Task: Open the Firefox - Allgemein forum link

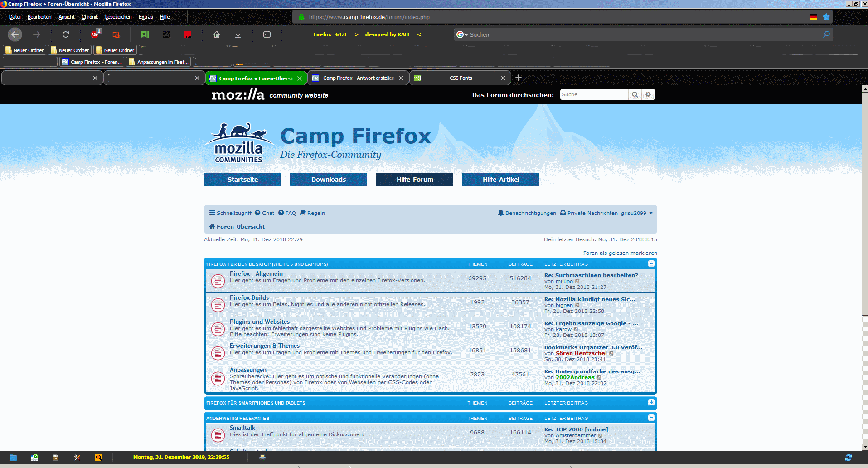Action: (256, 273)
